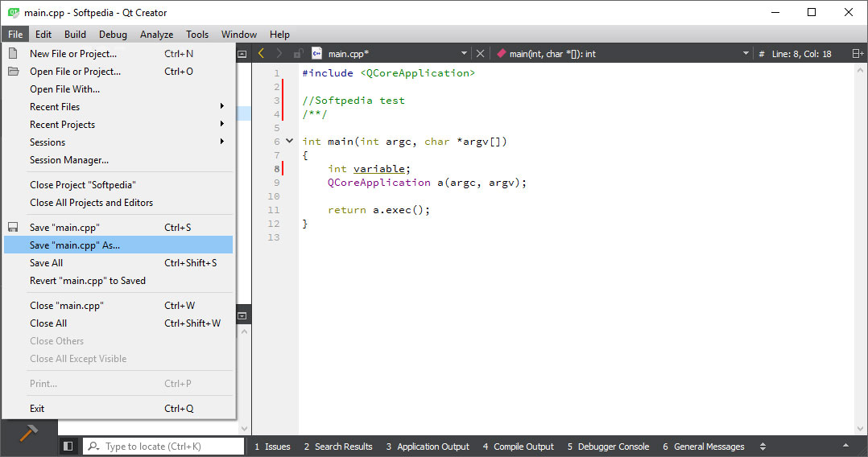The height and width of the screenshot is (457, 868).
Task: Toggle the left sidebar visibility button
Action: (68, 446)
